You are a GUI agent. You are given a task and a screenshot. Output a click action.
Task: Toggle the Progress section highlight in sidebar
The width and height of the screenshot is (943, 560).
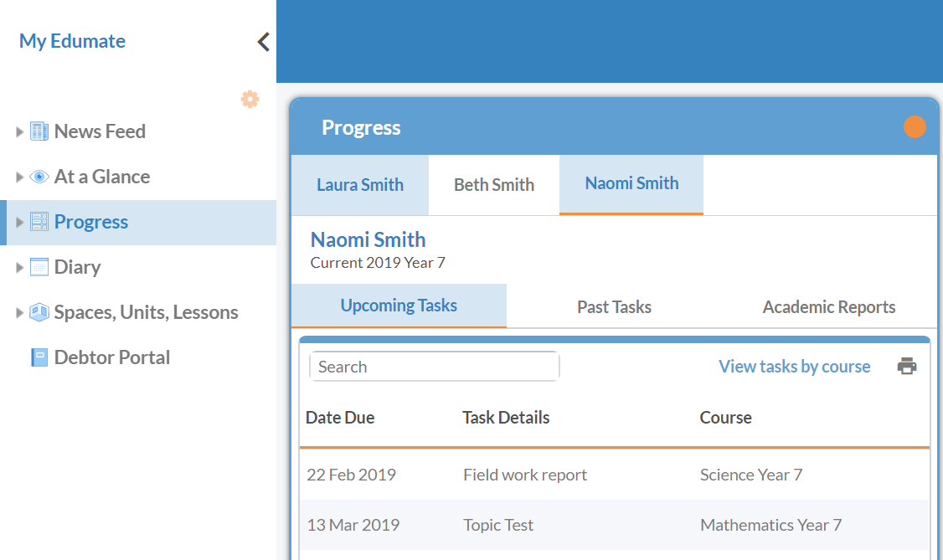(91, 222)
